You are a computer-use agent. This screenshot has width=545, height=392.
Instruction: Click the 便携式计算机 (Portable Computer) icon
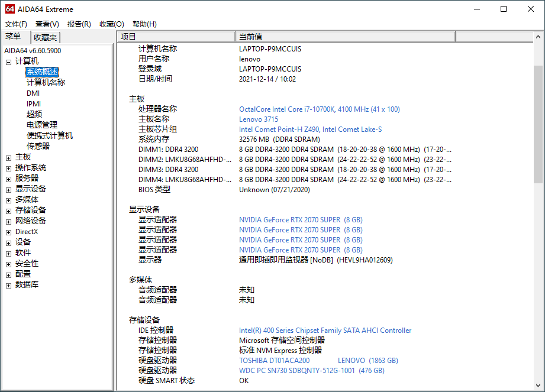click(x=44, y=135)
